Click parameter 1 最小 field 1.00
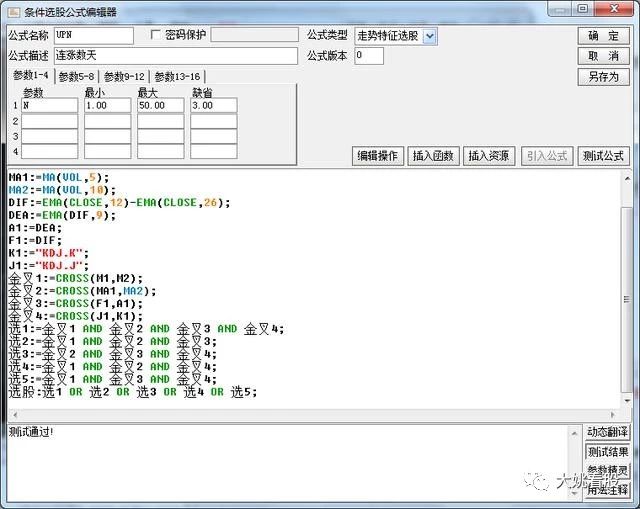This screenshot has width=640, height=509. tap(107, 105)
